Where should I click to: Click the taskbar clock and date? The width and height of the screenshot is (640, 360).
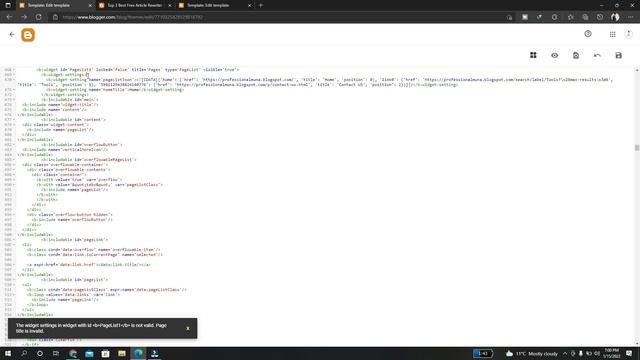point(611,353)
